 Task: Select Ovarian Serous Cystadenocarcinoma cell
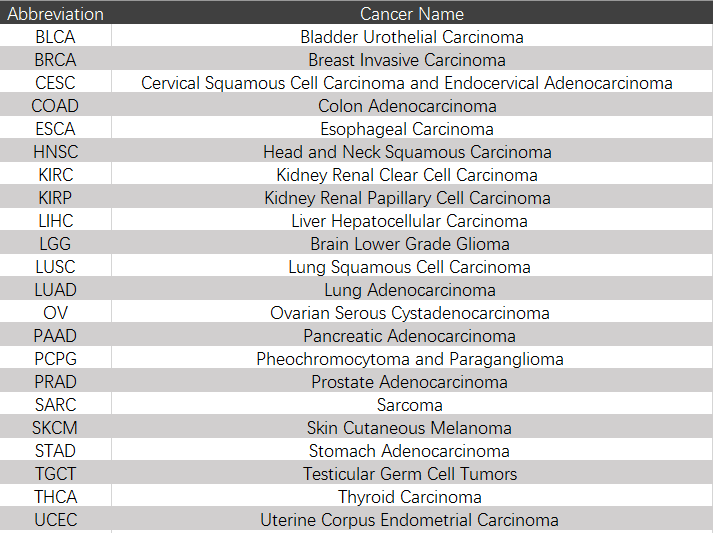(411, 313)
